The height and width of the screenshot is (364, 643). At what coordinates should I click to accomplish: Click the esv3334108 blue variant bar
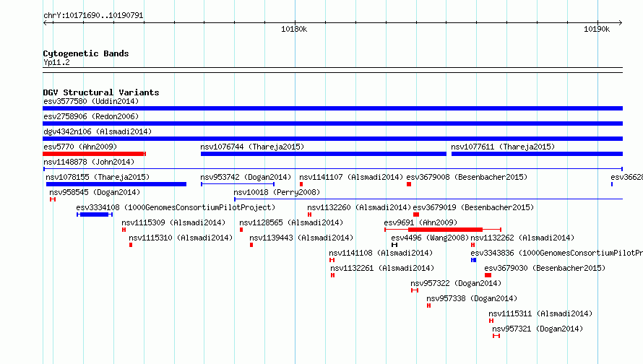95,214
